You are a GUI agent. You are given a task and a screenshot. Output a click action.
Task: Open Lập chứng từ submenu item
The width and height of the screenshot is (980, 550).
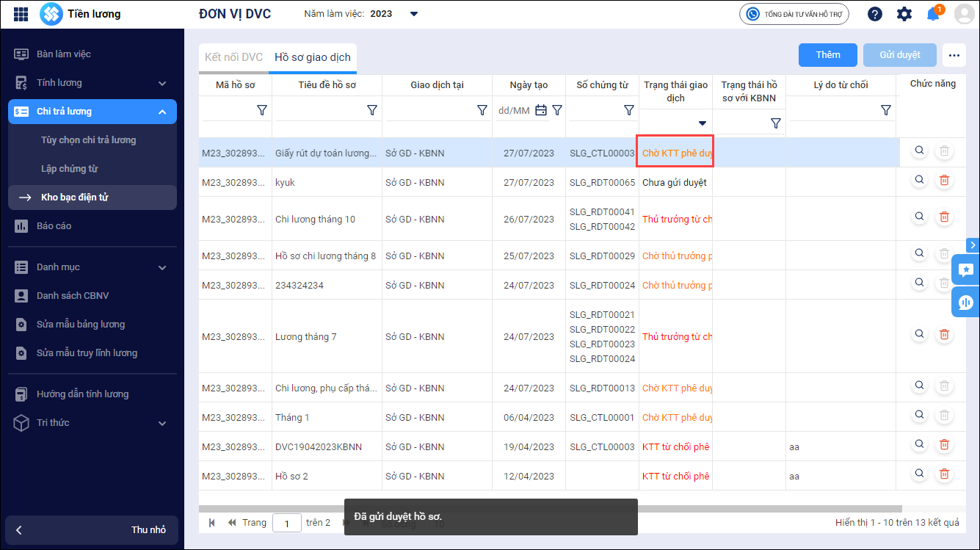(x=69, y=168)
